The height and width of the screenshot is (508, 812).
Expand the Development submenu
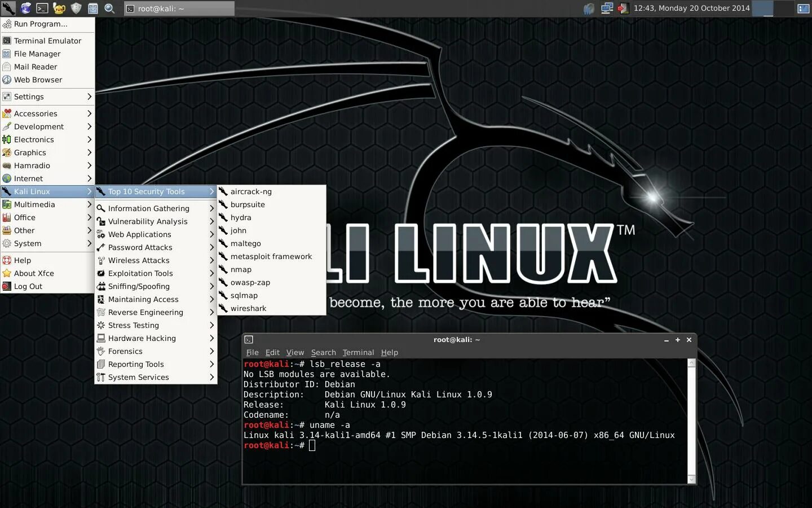point(47,126)
